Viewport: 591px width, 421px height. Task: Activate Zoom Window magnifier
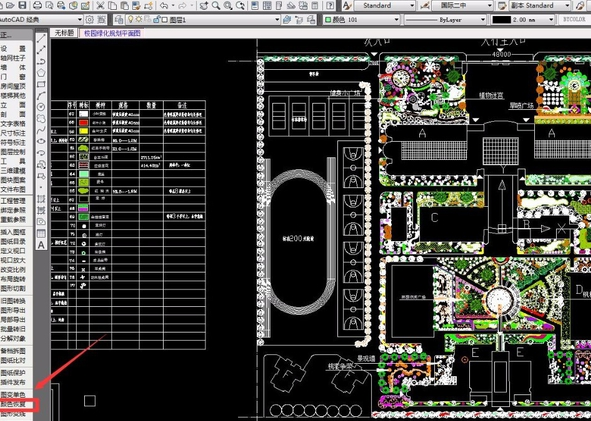click(228, 5)
